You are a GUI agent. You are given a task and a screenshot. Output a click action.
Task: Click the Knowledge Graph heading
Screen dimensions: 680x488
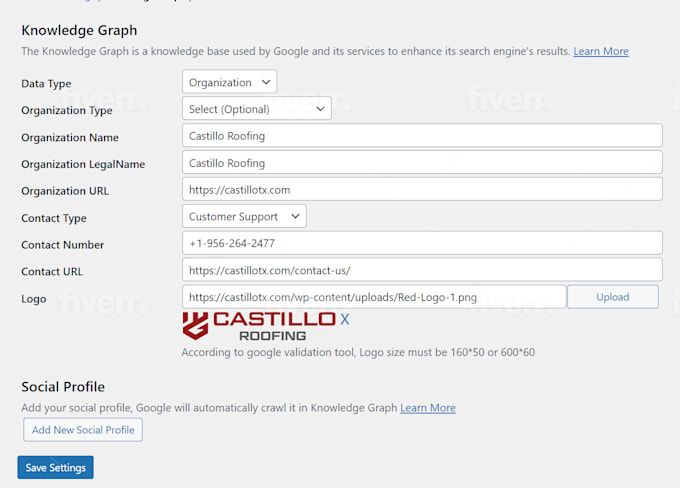(x=79, y=30)
